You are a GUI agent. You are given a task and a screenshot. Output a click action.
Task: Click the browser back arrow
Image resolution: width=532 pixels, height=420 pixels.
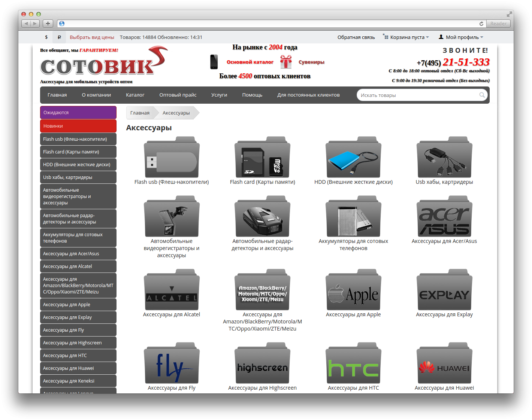pyautogui.click(x=26, y=24)
